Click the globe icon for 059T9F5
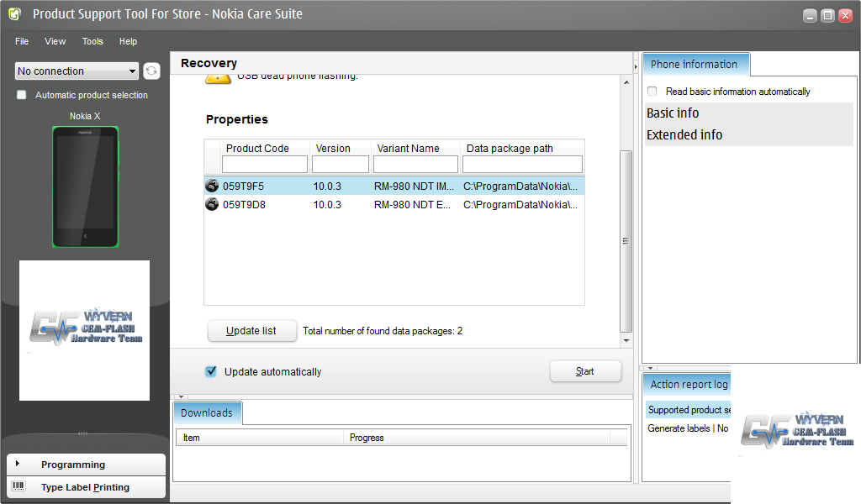861x504 pixels. (x=212, y=186)
